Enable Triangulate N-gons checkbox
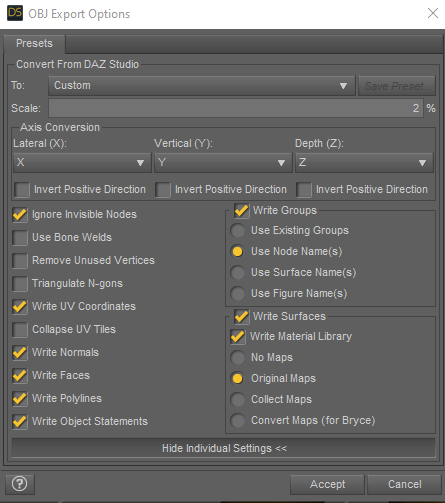Viewport: 445px width, 503px height. [20, 284]
